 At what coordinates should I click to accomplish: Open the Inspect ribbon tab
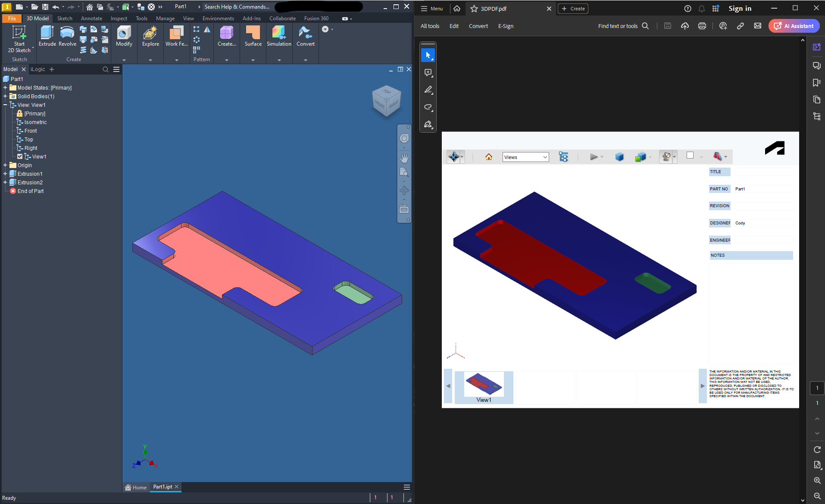(x=119, y=18)
